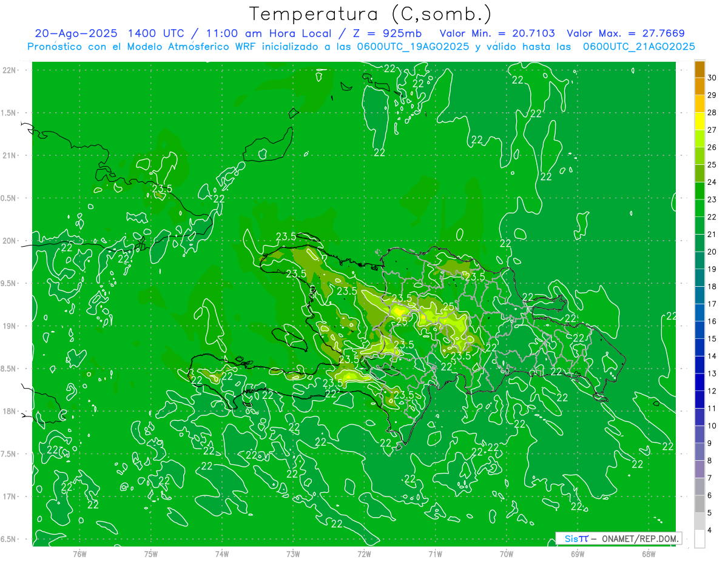Click the 28 label on the color scale
Screen dimensions: 728x562
pos(712,113)
